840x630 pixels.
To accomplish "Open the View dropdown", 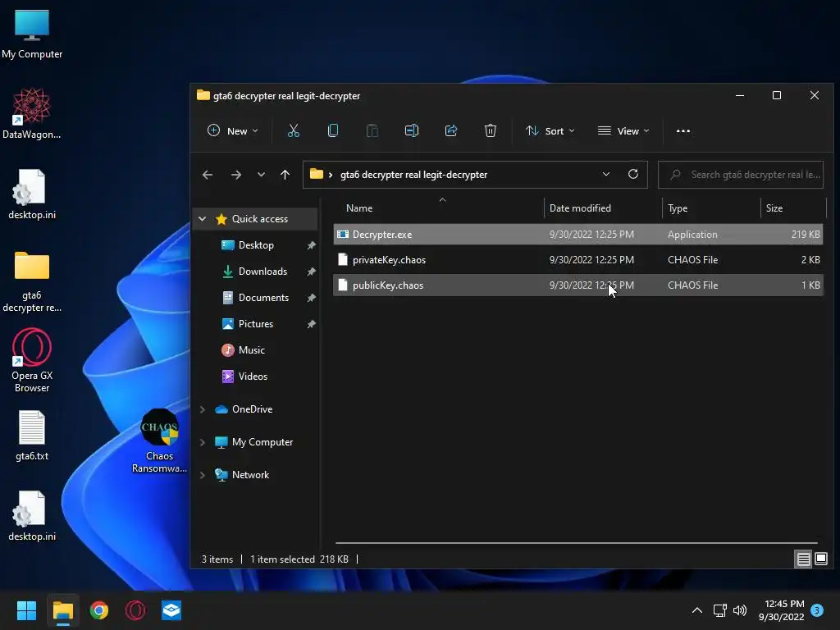I will 623,130.
